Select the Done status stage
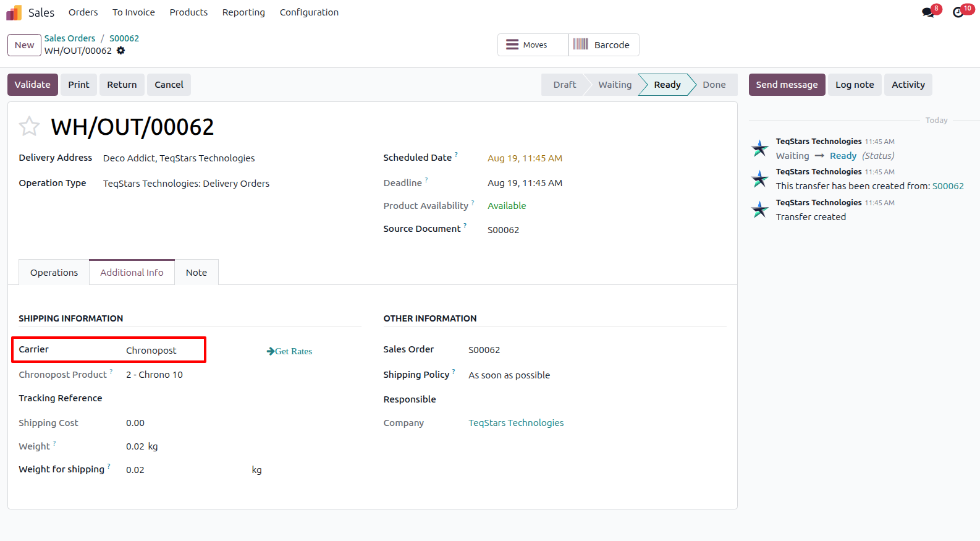This screenshot has height=541, width=980. coord(714,85)
